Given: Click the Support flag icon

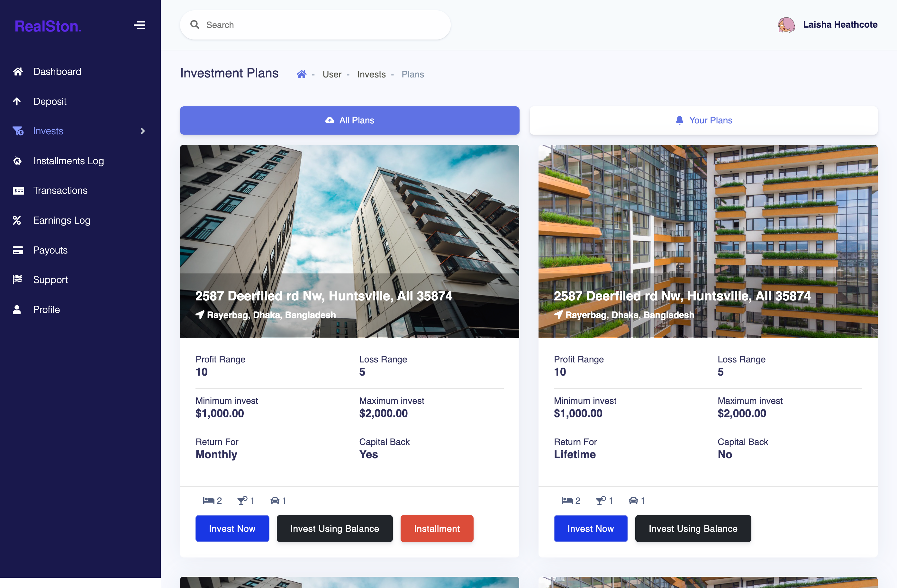Looking at the screenshot, I should [17, 280].
